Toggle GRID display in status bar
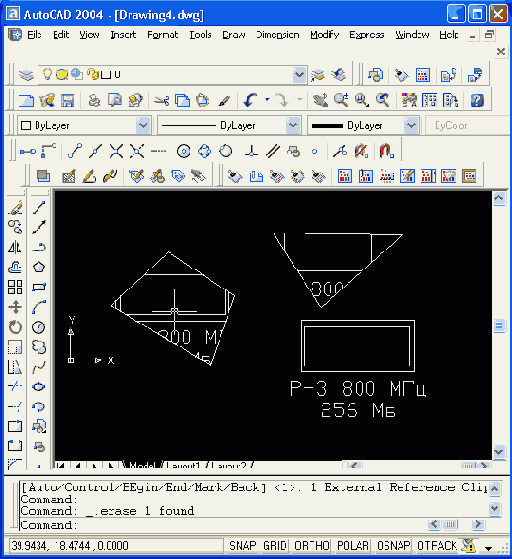The image size is (512, 559). click(x=275, y=546)
